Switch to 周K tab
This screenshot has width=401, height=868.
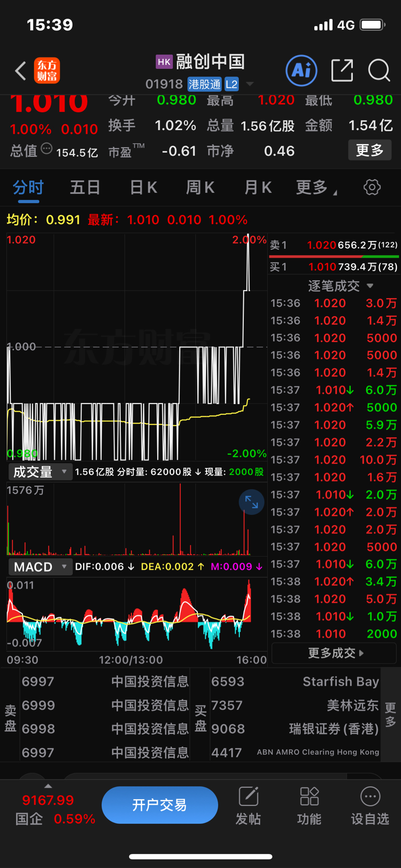(200, 187)
